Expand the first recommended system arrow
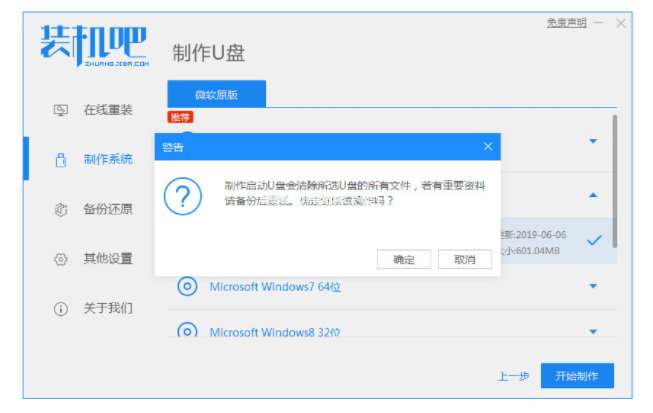Screen dimensions: 653x413 coord(593,141)
